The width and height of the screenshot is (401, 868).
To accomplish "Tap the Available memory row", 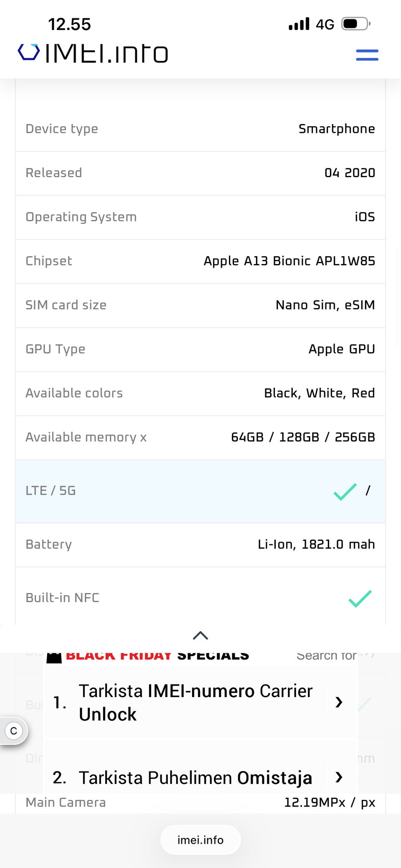I will (x=200, y=437).
